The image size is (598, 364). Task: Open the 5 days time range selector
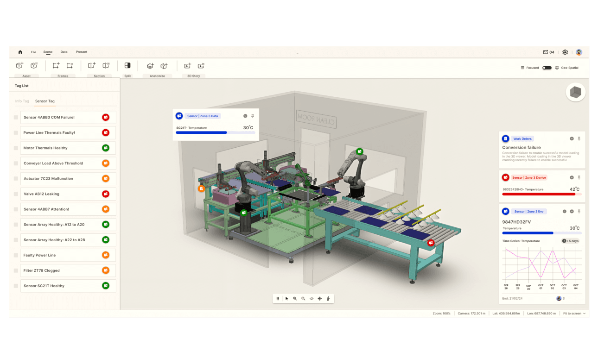click(x=572, y=241)
